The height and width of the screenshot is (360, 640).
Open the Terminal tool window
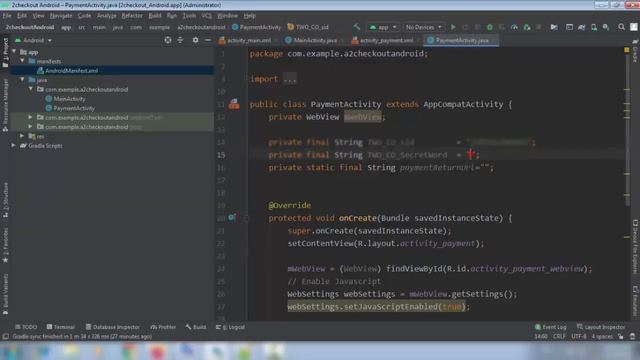[60, 327]
